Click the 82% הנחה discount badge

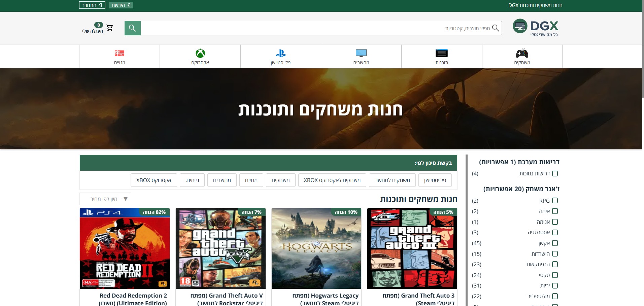click(x=154, y=212)
